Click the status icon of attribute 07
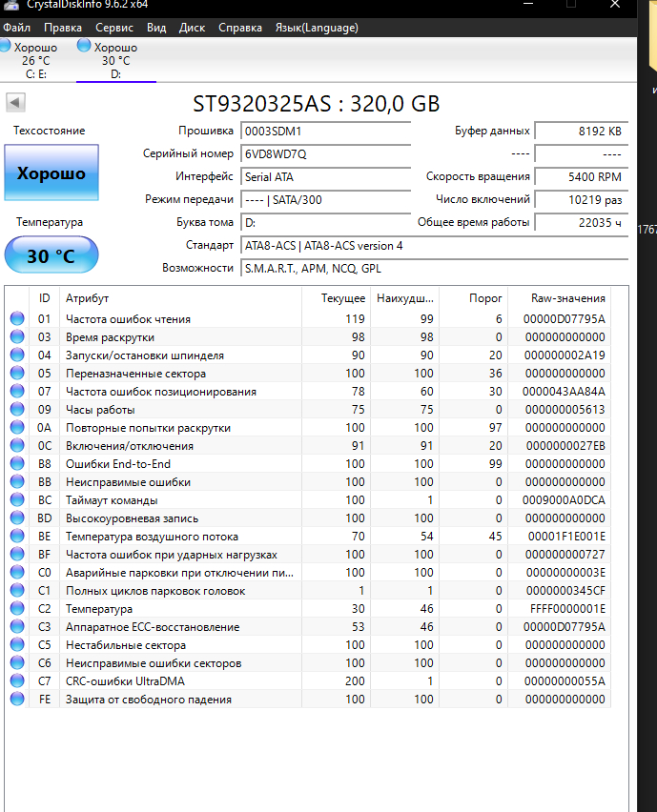The height and width of the screenshot is (812, 657). click(x=17, y=391)
